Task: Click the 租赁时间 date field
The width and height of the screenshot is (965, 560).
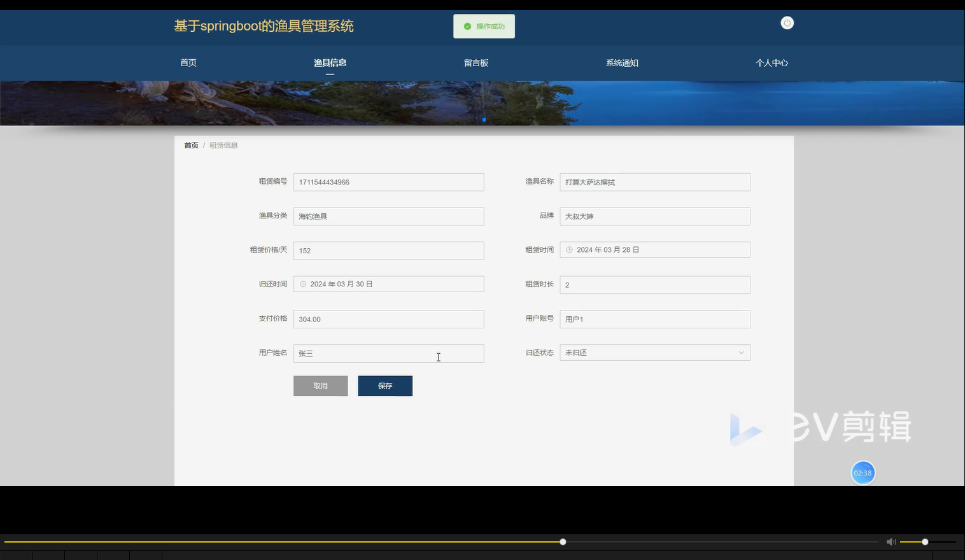Action: coord(654,249)
